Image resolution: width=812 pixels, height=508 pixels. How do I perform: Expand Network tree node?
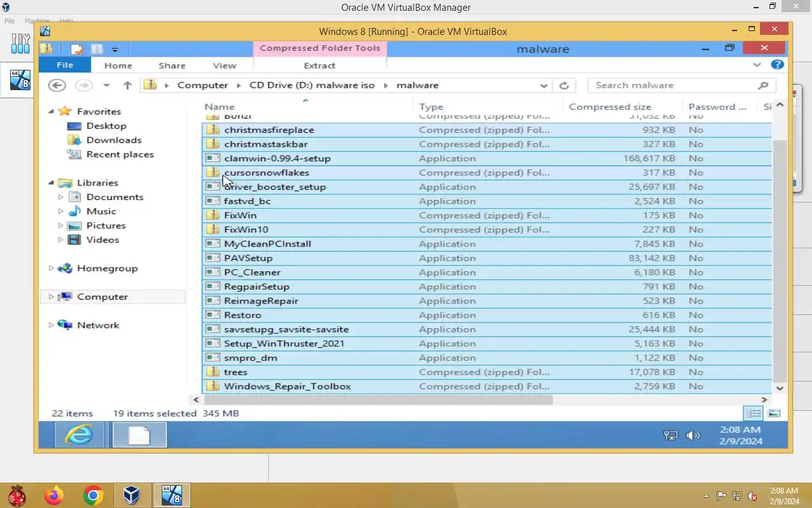[x=51, y=325]
